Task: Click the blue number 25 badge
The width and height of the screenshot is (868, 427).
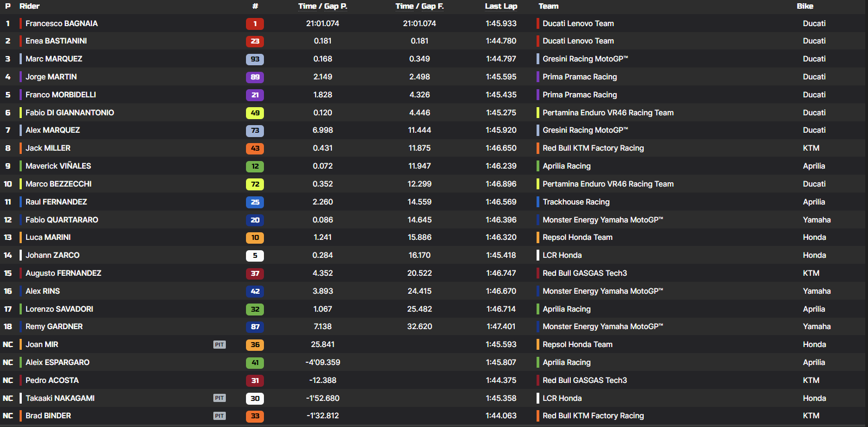Action: (255, 202)
